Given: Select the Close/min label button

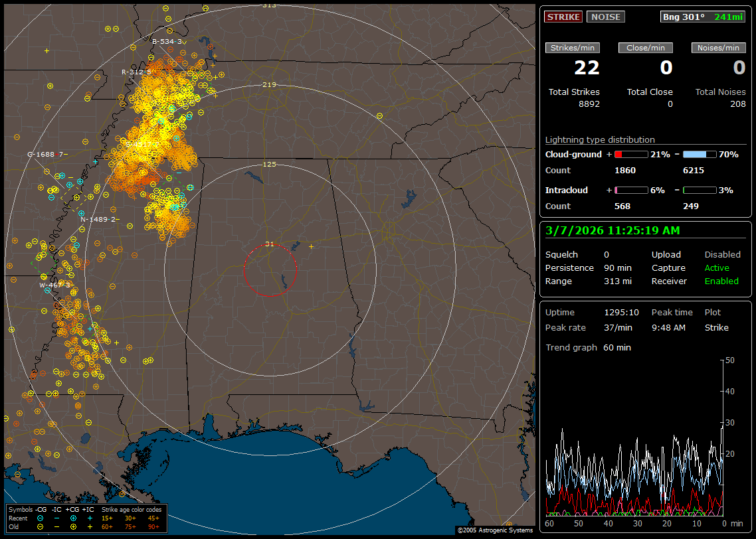Looking at the screenshot, I should tap(646, 48).
